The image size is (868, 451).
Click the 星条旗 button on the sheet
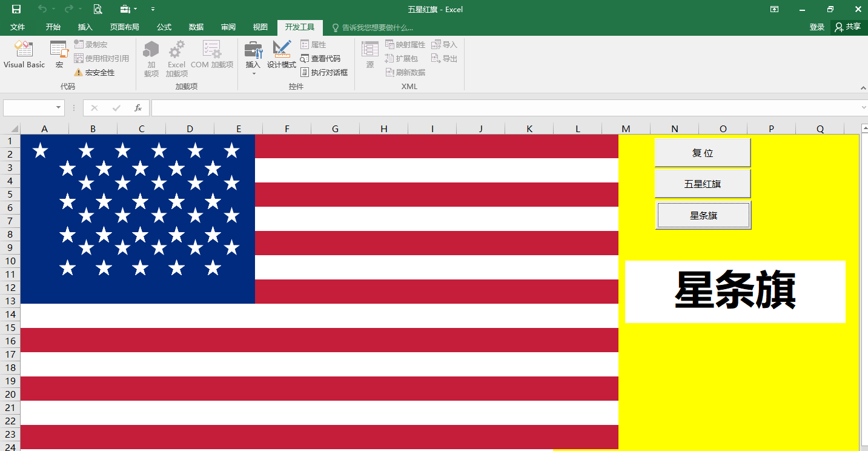tap(703, 215)
